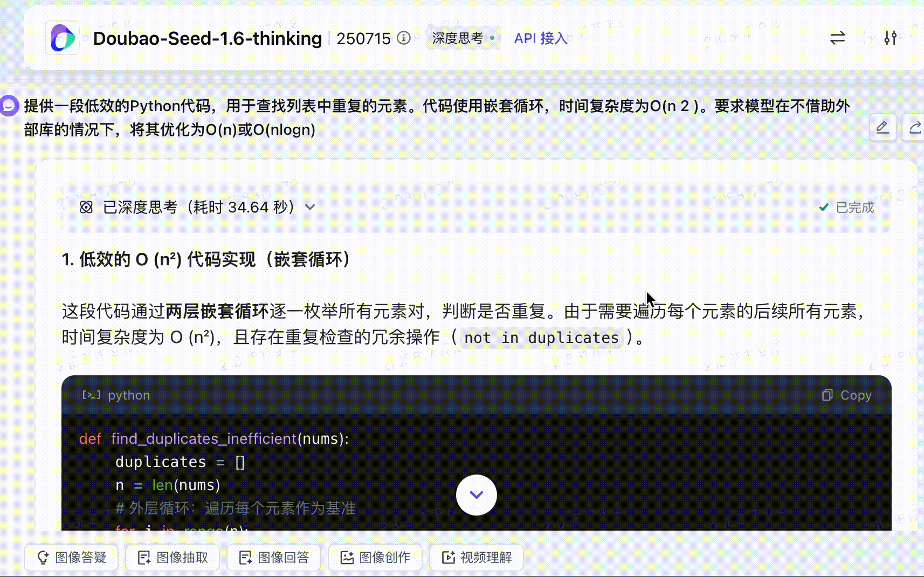Select the 图像创作 option

[375, 558]
